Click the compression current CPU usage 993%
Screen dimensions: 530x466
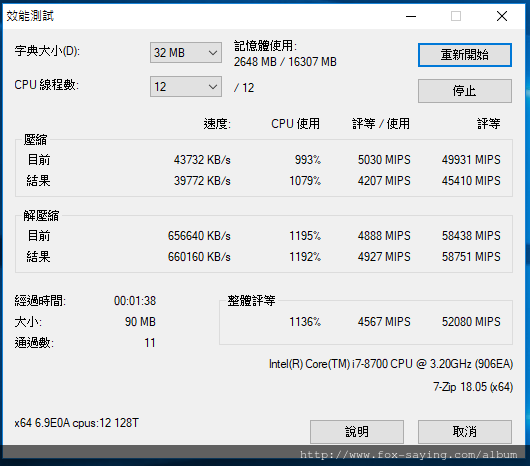click(307, 160)
